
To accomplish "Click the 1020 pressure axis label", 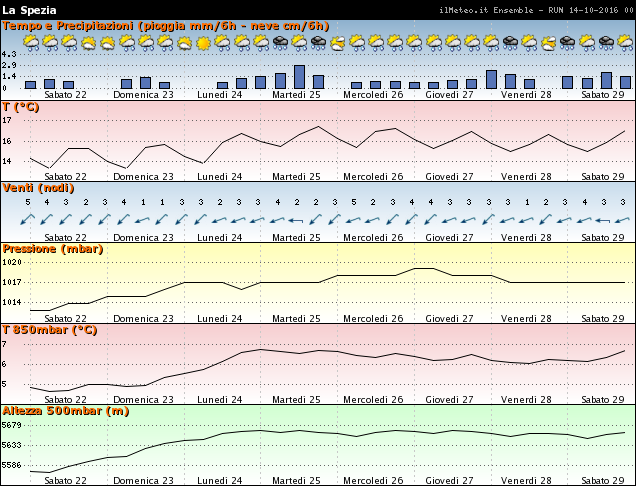I will click(x=12, y=262).
